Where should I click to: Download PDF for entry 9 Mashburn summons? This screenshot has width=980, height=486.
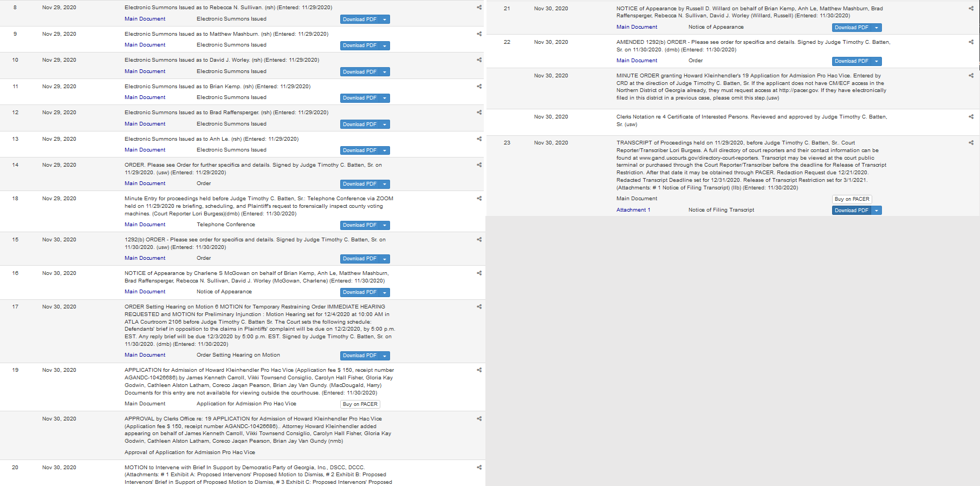coord(360,45)
